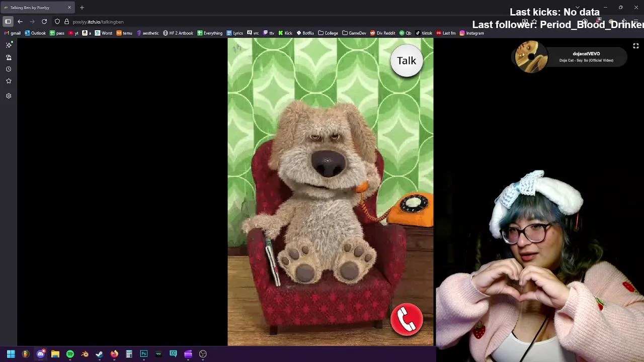Open the HF 2 Artbook bookmark
644x362 pixels.
click(178, 33)
